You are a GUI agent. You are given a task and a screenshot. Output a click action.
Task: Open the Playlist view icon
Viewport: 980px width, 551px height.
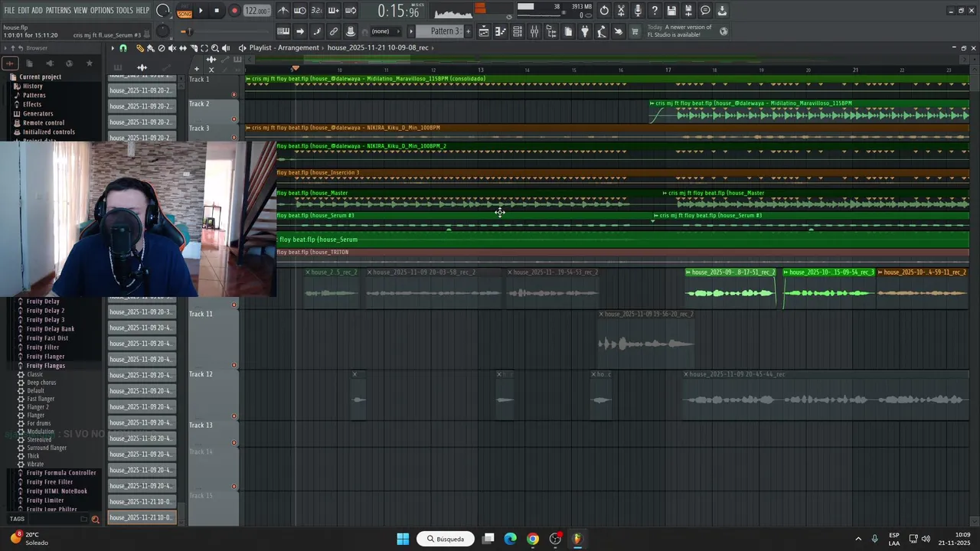[484, 31]
